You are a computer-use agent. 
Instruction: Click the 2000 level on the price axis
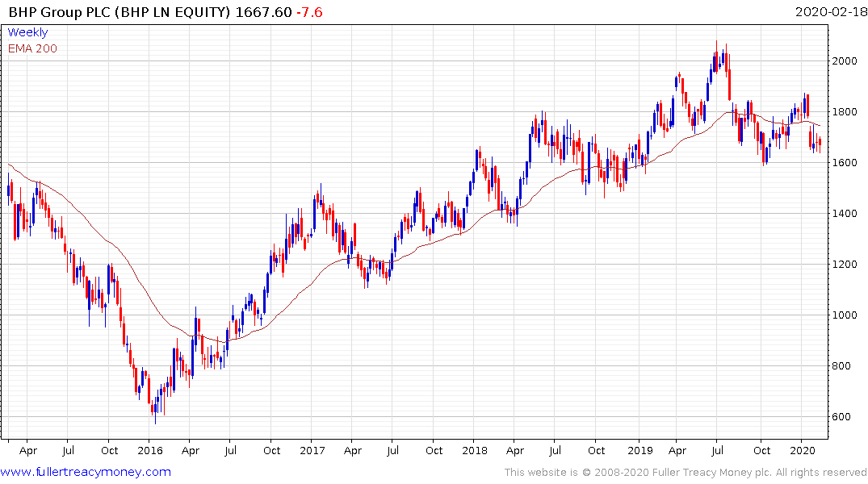(x=846, y=61)
